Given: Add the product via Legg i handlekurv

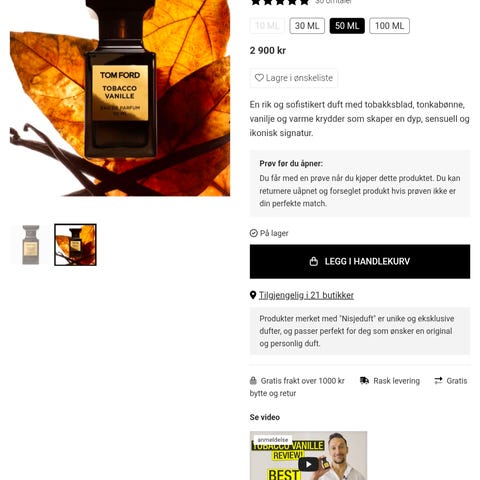Looking at the screenshot, I should [x=360, y=261].
